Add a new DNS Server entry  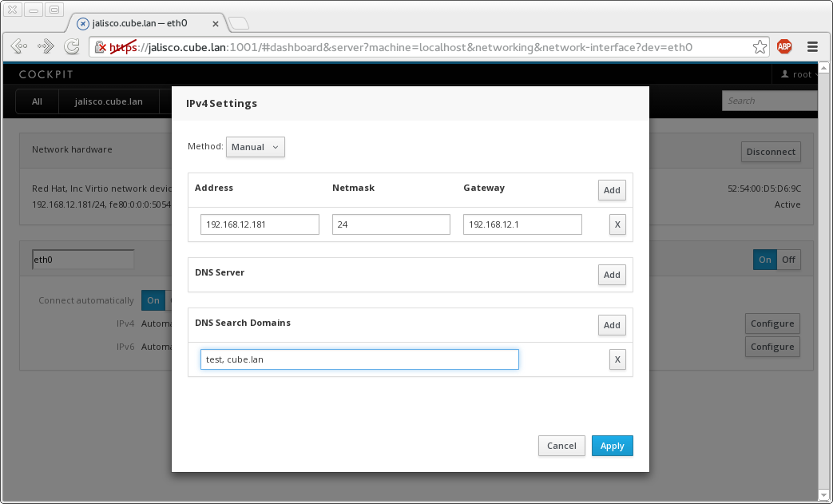pyautogui.click(x=612, y=275)
